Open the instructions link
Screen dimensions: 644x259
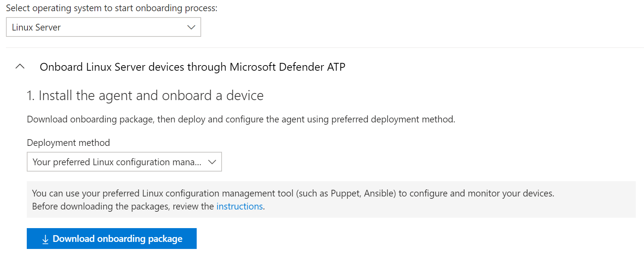[239, 207]
